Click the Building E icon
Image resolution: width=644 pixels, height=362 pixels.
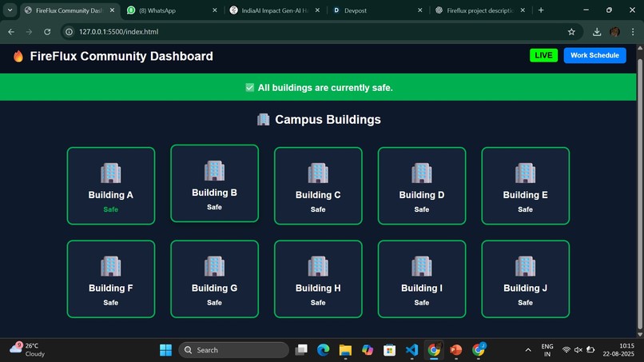point(525,173)
